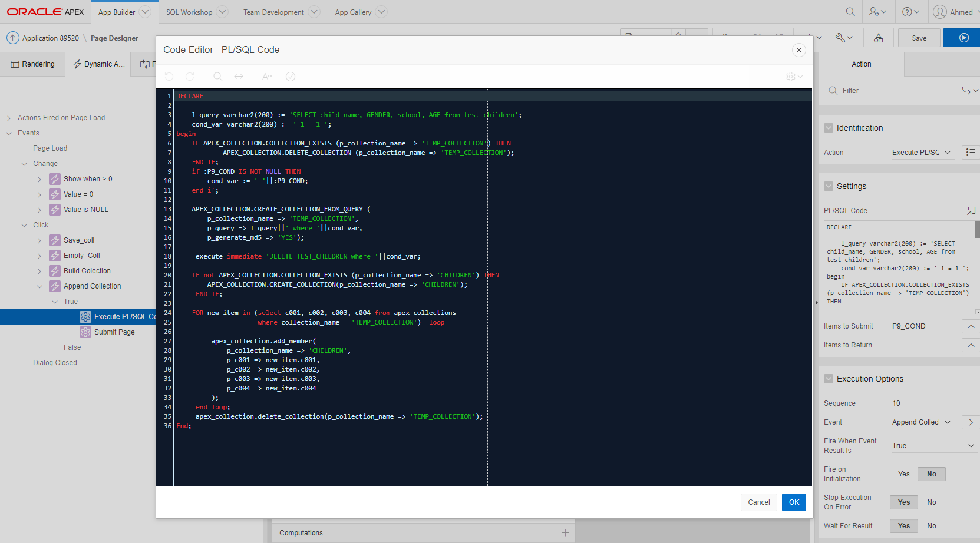980x543 pixels.
Task: Click the Undo icon in Code Editor toolbar
Action: 169,77
